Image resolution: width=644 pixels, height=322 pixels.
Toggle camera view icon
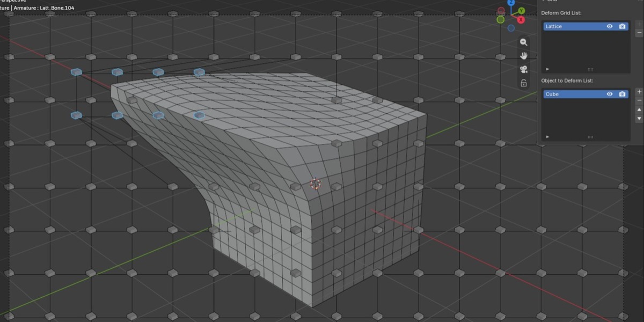coord(523,69)
